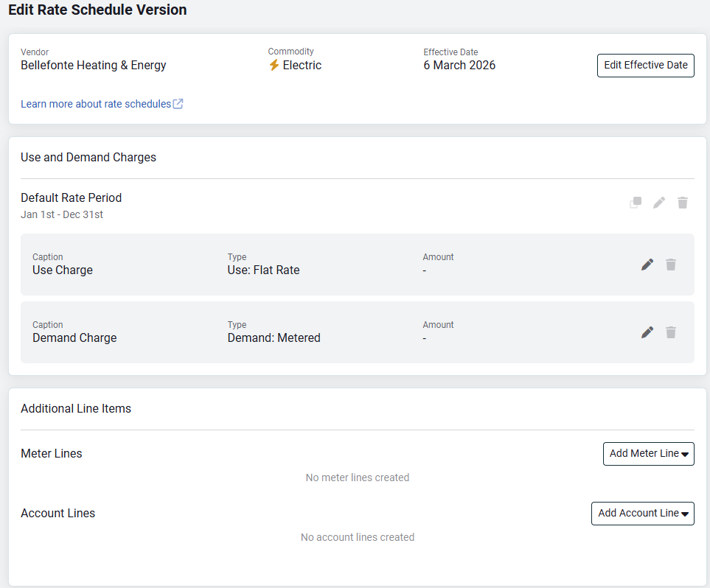The width and height of the screenshot is (710, 588).
Task: Open the Add Meter Line dropdown
Action: [x=648, y=454]
